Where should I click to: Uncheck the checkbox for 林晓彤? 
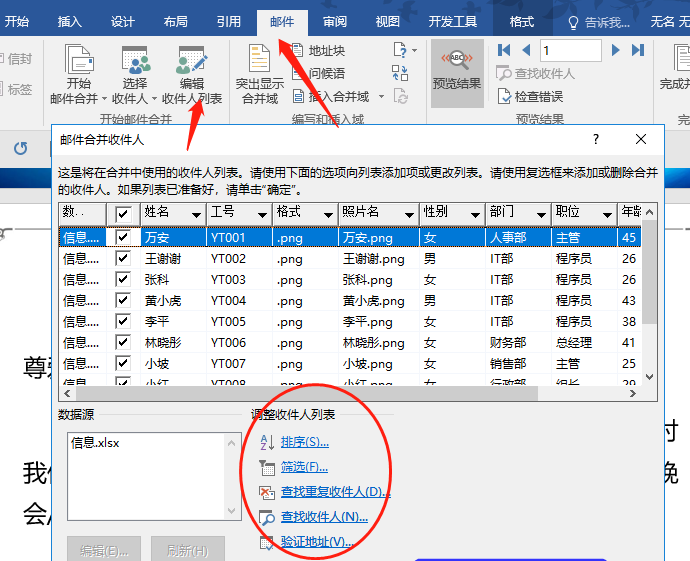(123, 342)
